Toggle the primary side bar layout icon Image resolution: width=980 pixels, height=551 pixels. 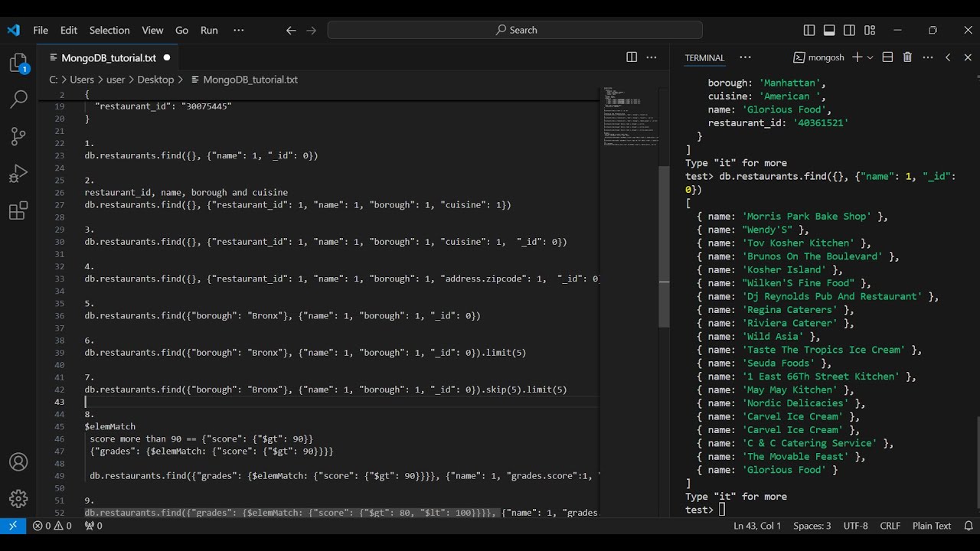coord(809,30)
